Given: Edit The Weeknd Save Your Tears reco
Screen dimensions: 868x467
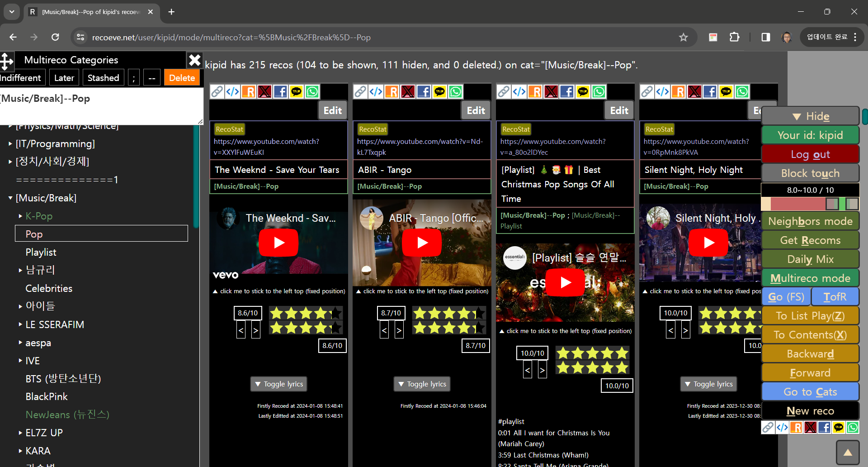Looking at the screenshot, I should [x=333, y=110].
